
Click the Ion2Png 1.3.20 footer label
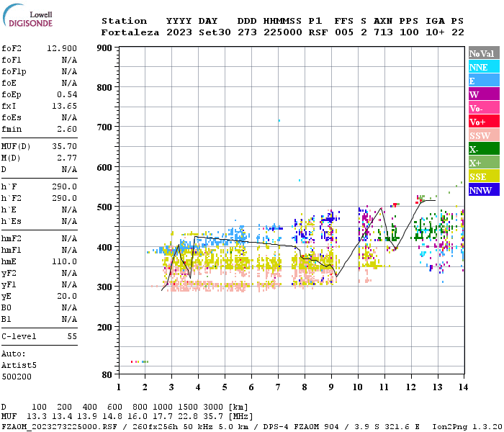(467, 426)
